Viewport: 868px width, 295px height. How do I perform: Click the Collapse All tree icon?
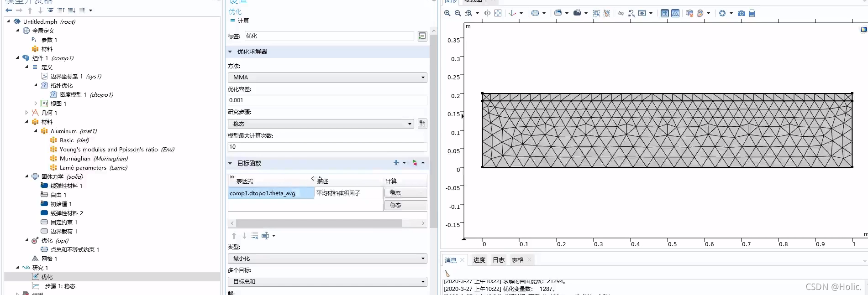(61, 10)
